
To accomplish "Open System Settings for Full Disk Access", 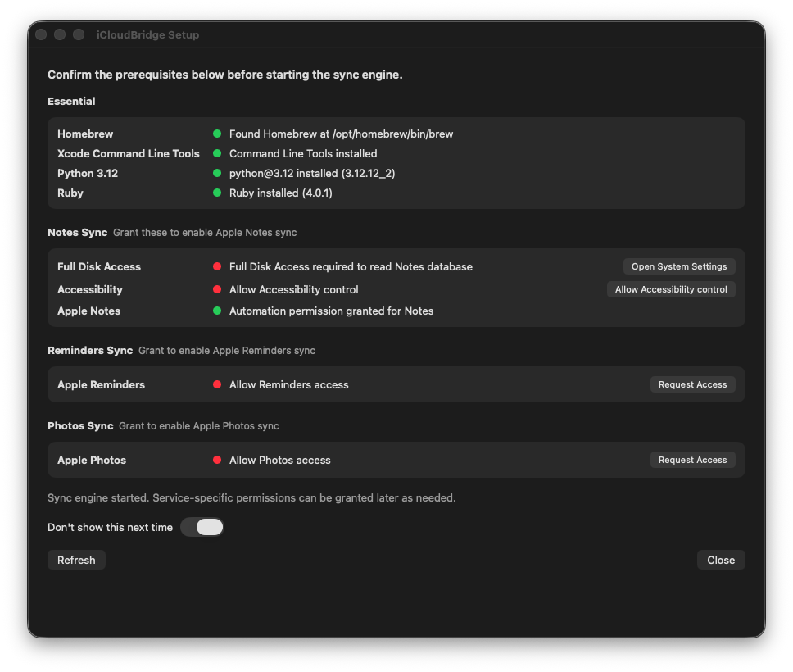I will (678, 266).
